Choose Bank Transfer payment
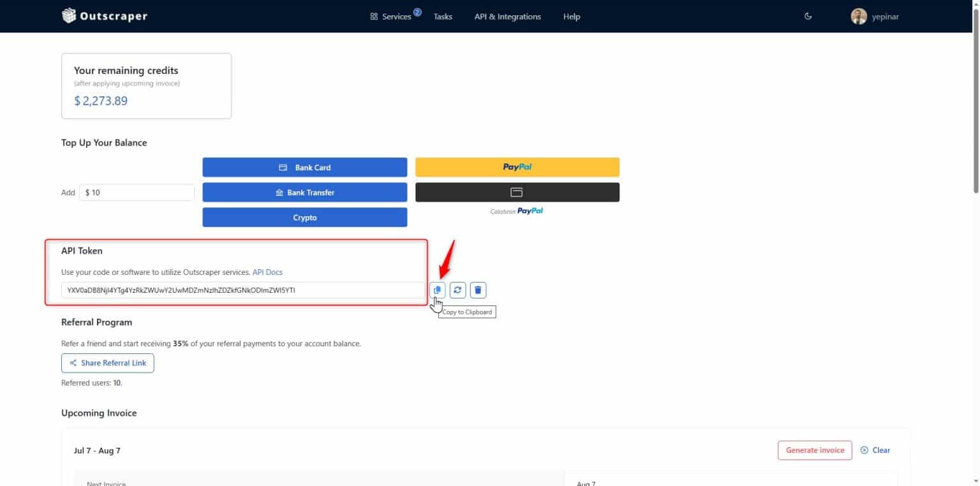The width and height of the screenshot is (980, 486). coord(304,192)
